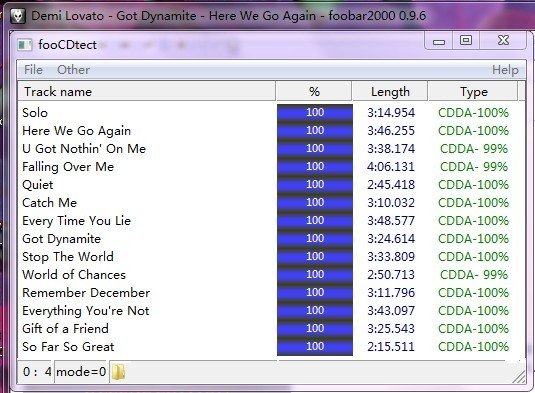The width and height of the screenshot is (535, 393).
Task: Select the track 'Quiet'
Action: coord(38,185)
